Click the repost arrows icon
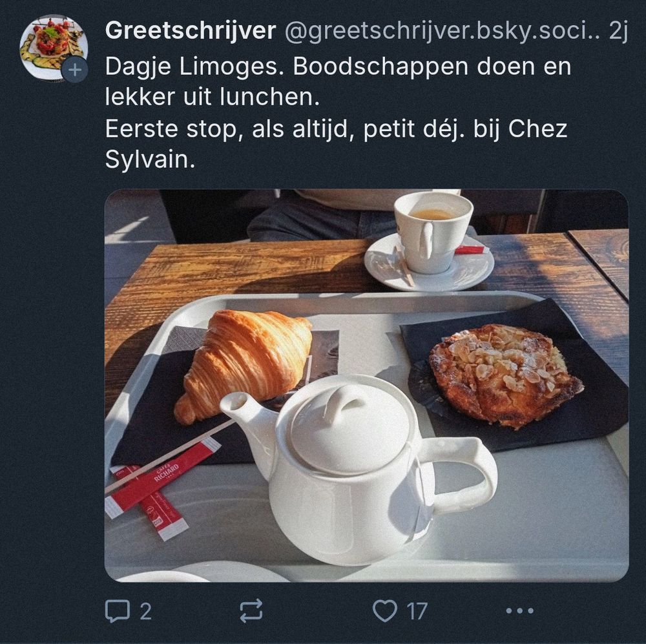 click(251, 610)
